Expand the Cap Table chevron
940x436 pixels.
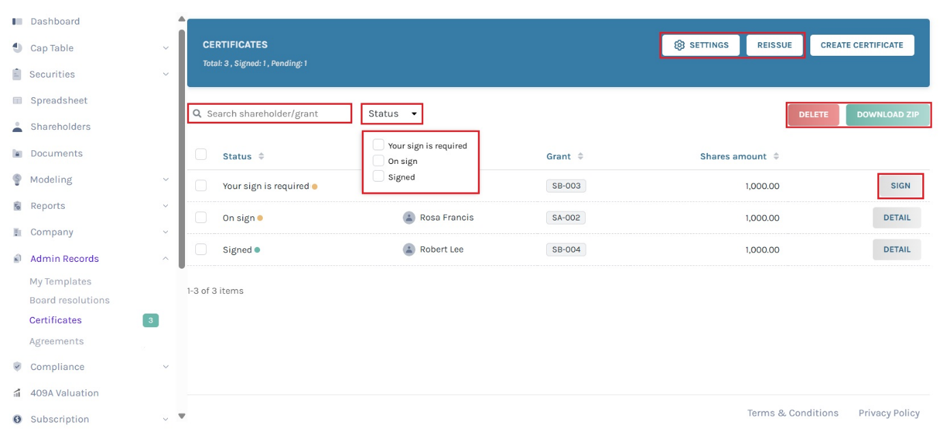click(166, 48)
